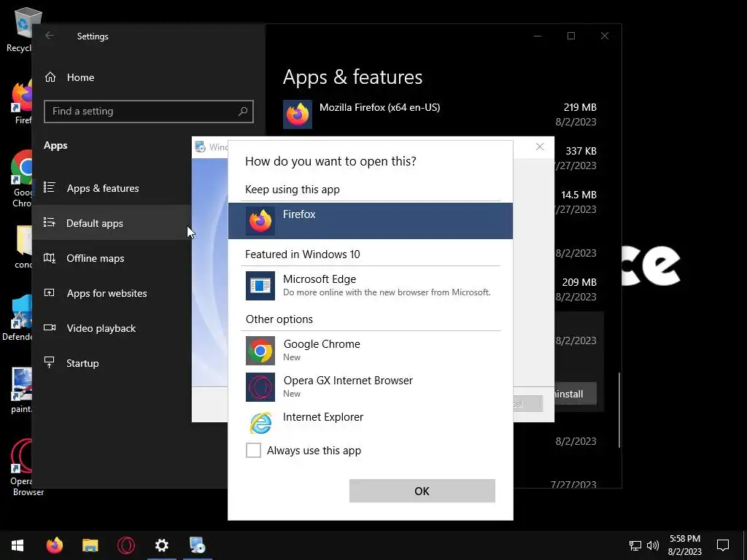Select the Recycle Bin desktop icon

tap(23, 29)
